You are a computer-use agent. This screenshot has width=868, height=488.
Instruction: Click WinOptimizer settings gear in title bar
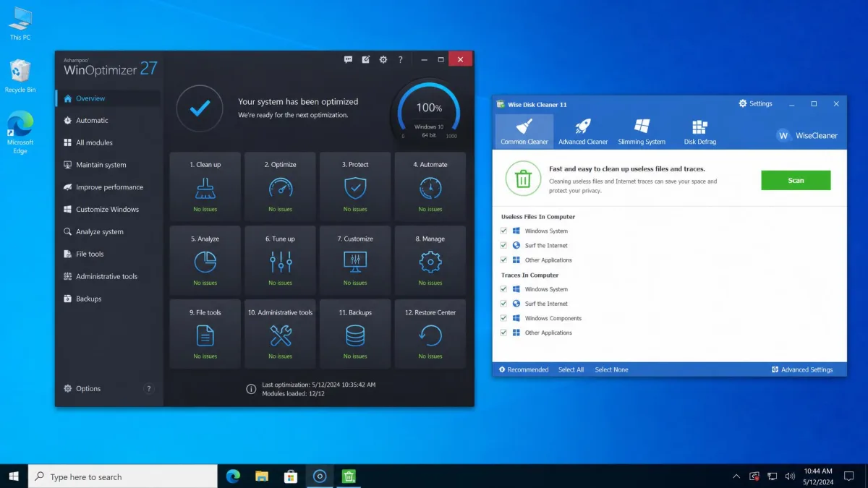[x=383, y=60]
